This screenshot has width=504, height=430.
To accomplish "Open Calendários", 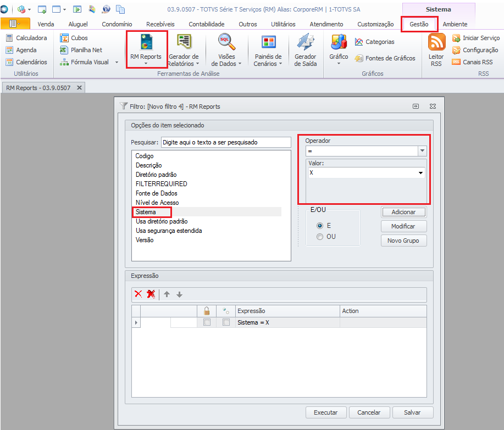I will [27, 62].
